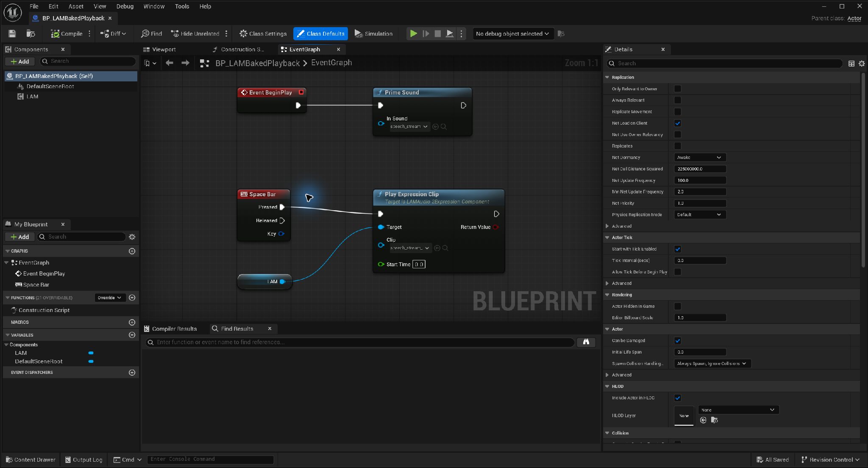Click the Play button in the toolbar
868x468 pixels.
(x=413, y=33)
